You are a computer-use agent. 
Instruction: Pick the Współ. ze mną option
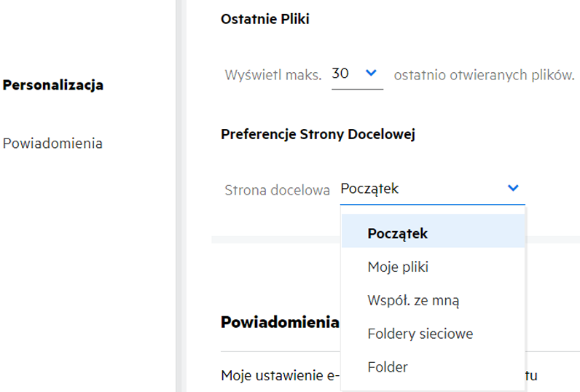coord(413,300)
